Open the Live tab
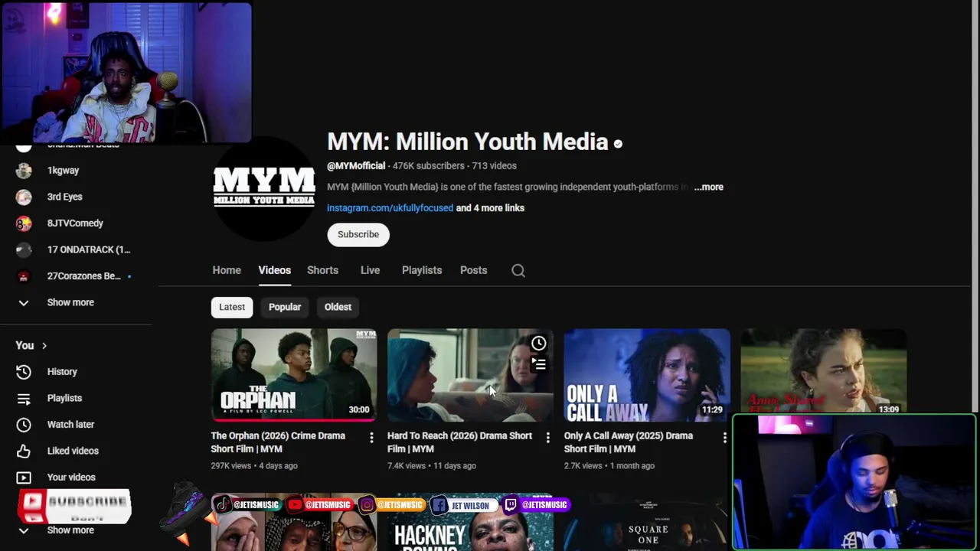 tap(370, 270)
